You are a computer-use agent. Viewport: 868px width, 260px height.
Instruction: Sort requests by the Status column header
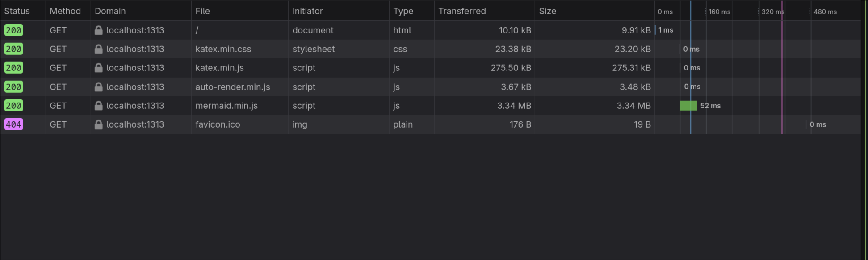click(17, 11)
